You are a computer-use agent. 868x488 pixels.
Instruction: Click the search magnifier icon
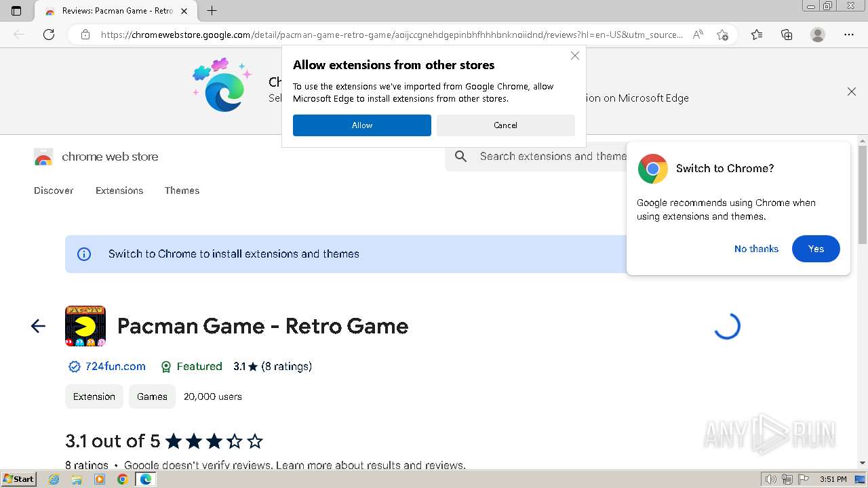[x=461, y=157]
